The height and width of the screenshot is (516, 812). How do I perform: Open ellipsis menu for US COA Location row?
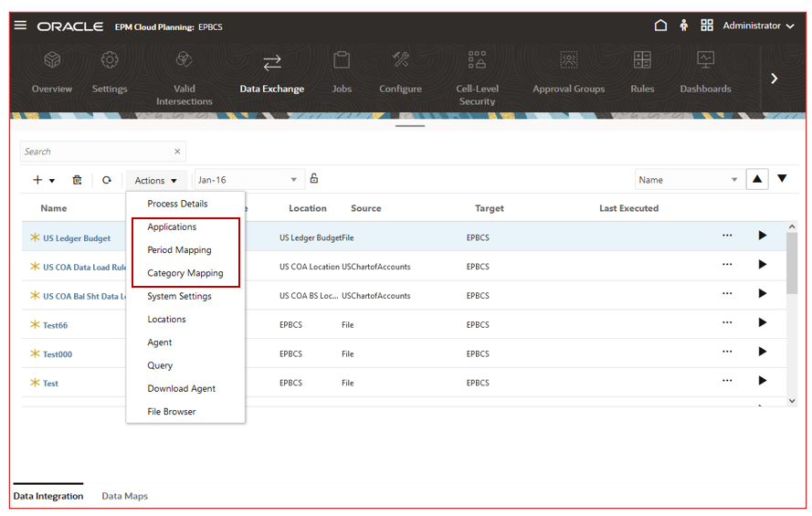pyautogui.click(x=727, y=265)
